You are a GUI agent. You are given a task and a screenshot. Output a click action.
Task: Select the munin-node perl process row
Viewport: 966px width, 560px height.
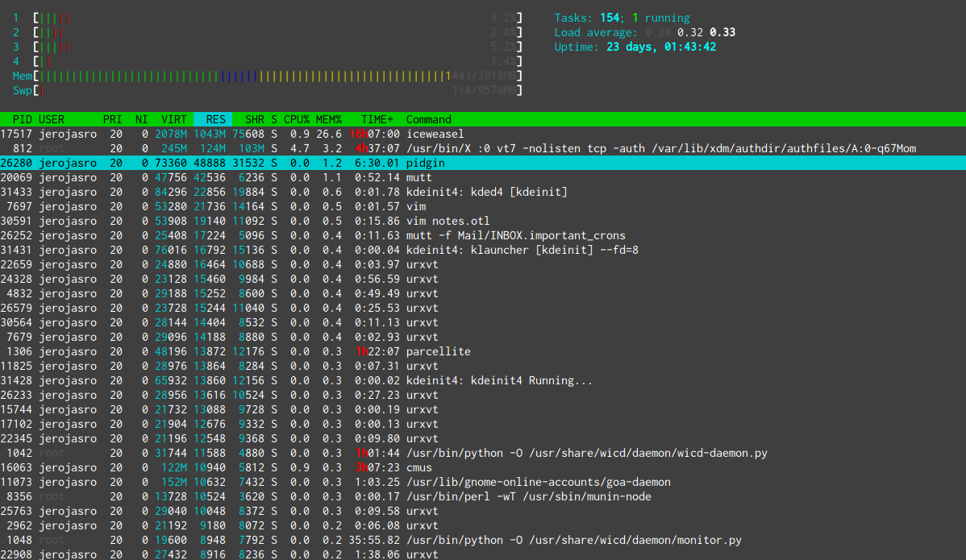[x=483, y=496]
